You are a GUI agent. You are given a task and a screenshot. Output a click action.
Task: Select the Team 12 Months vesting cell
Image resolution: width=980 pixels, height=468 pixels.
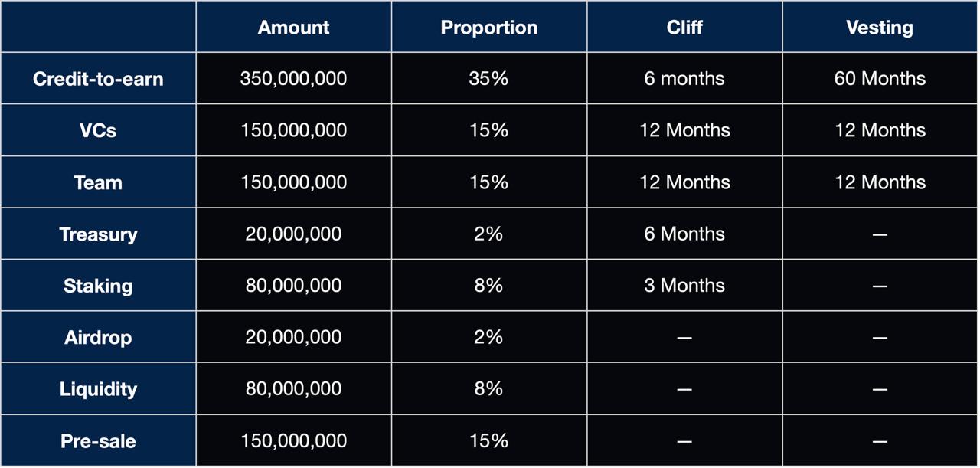pos(880,182)
